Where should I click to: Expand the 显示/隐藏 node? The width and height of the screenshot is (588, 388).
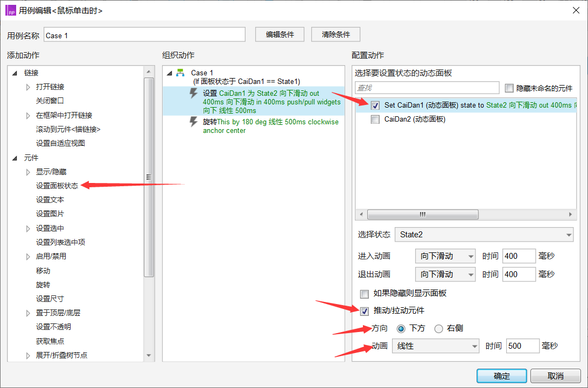[x=28, y=172]
